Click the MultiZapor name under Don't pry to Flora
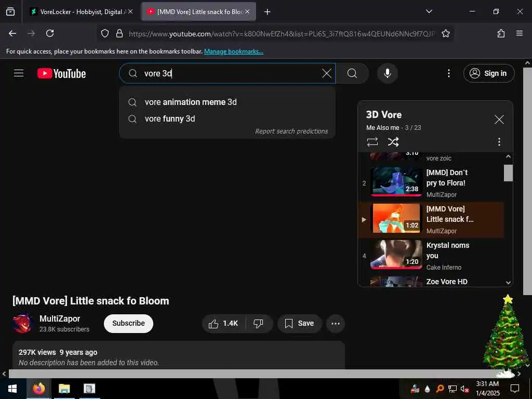532x399 pixels. point(442,194)
